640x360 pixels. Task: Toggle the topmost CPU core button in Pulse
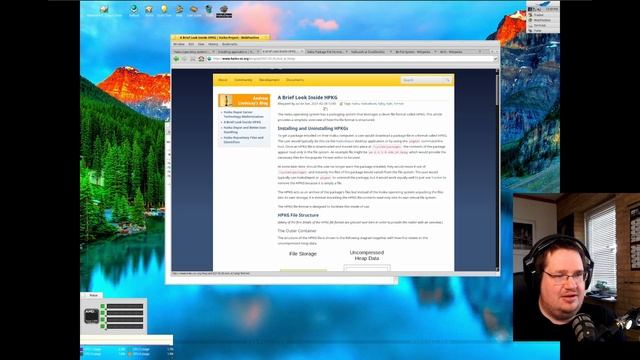pyautogui.click(x=103, y=306)
